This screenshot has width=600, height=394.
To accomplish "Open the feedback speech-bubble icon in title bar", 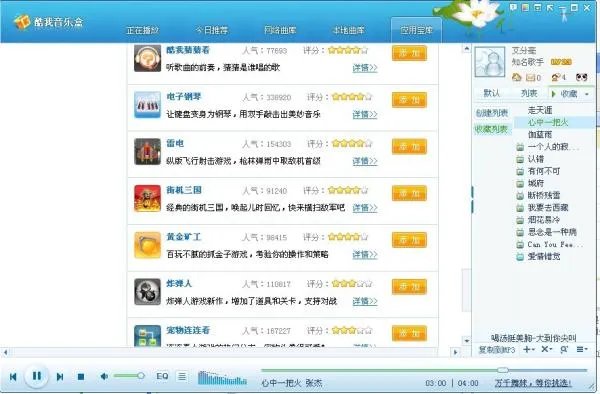I will [513, 7].
